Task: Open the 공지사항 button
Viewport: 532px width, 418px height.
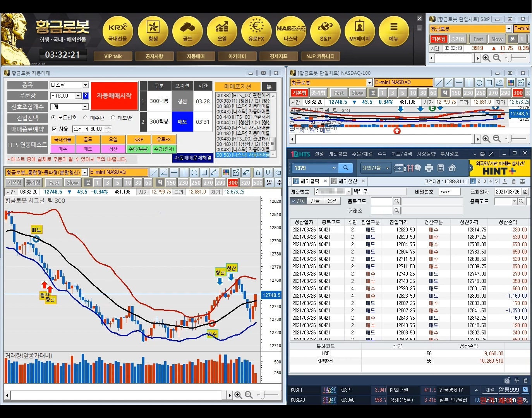Action: coord(154,56)
